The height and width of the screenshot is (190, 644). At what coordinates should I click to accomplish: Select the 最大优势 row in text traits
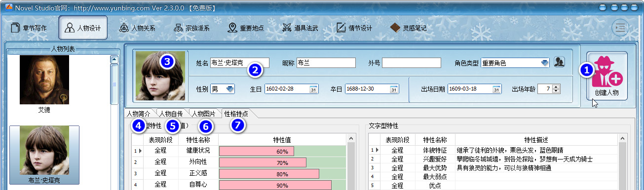click(493, 168)
